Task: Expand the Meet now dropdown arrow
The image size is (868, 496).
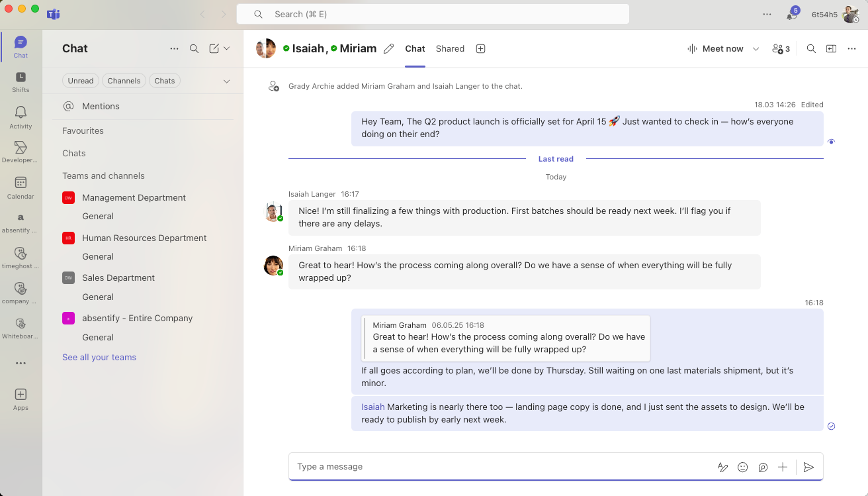Action: 756,48
